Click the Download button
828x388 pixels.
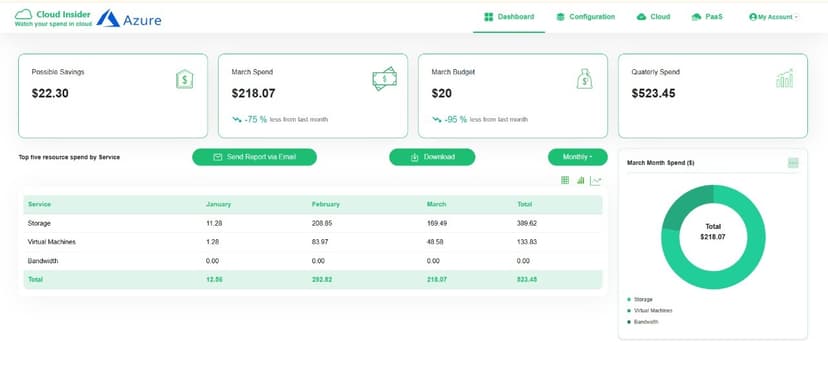tap(432, 157)
